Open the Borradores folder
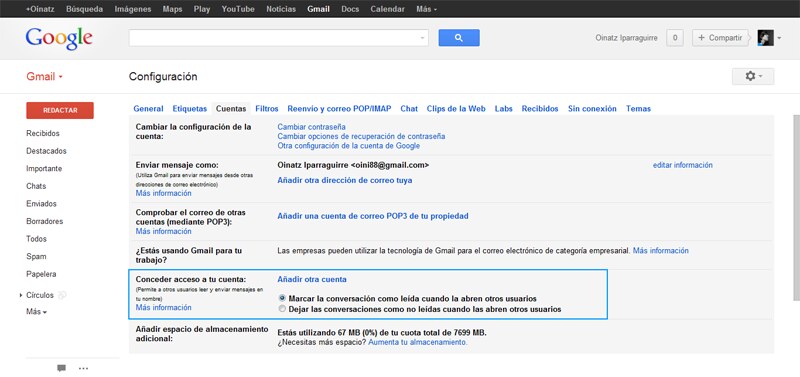This screenshot has width=800, height=377. pyautogui.click(x=45, y=221)
